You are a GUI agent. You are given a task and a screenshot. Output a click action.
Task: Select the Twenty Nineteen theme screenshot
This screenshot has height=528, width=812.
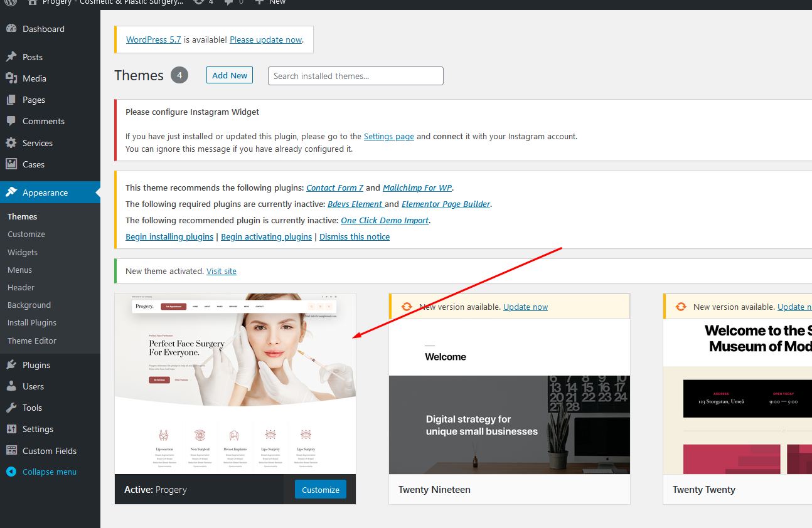pyautogui.click(x=510, y=396)
